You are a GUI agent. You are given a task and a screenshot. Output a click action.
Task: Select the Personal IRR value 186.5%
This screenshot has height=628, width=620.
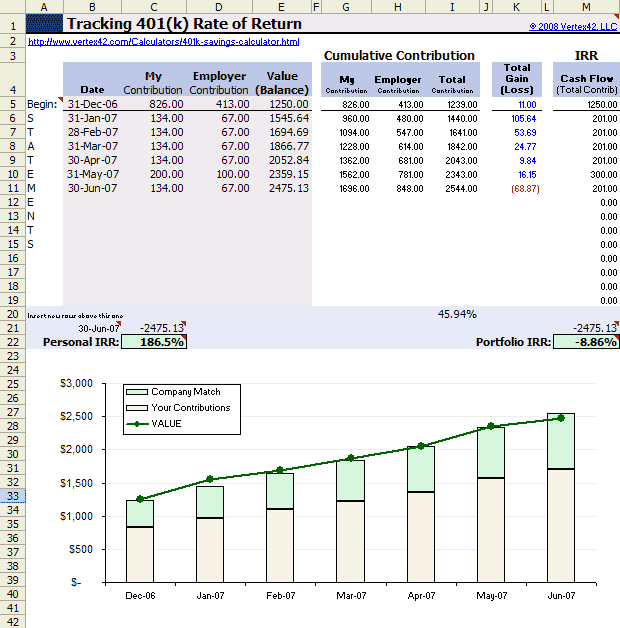tap(154, 342)
